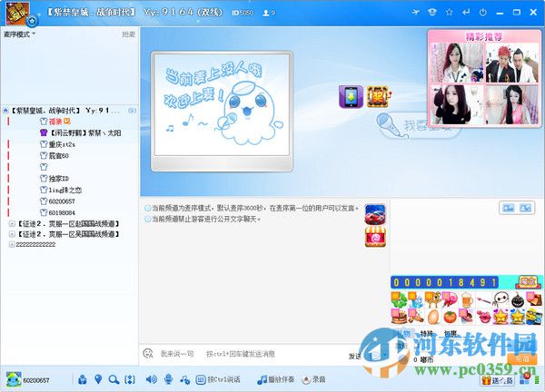Collapse the top channel tree node
545x392 pixels.
pyautogui.click(x=5, y=111)
